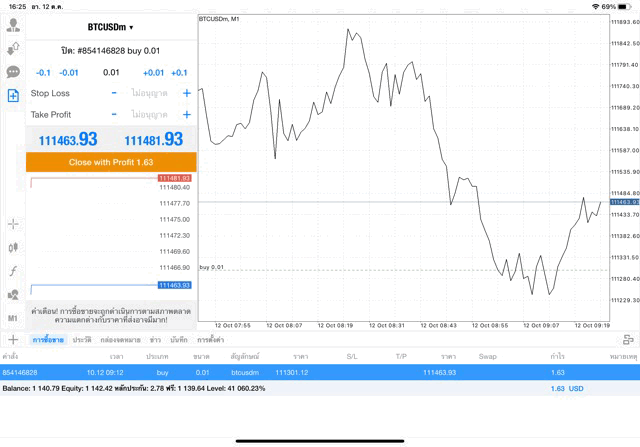Add new item with bottom-left plus icon

point(12,340)
